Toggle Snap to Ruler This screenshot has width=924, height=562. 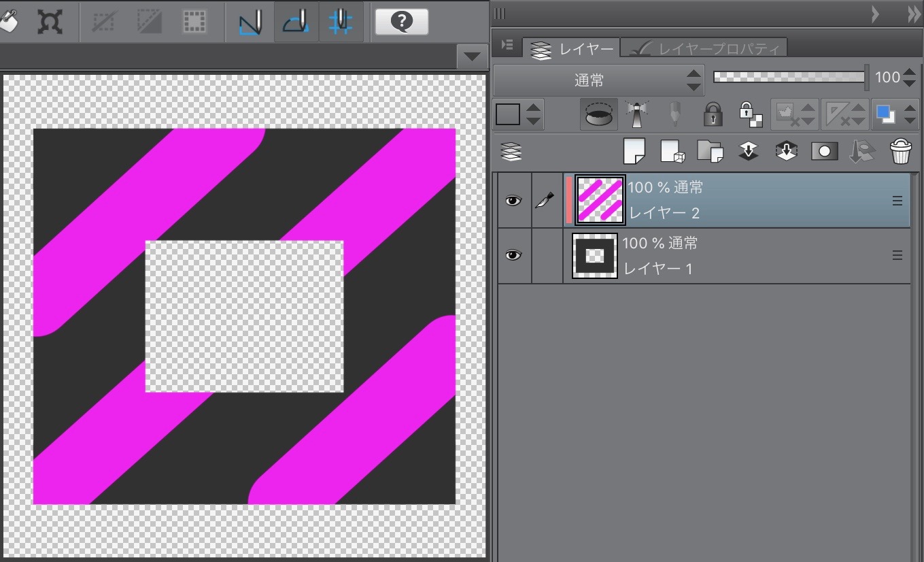[251, 22]
